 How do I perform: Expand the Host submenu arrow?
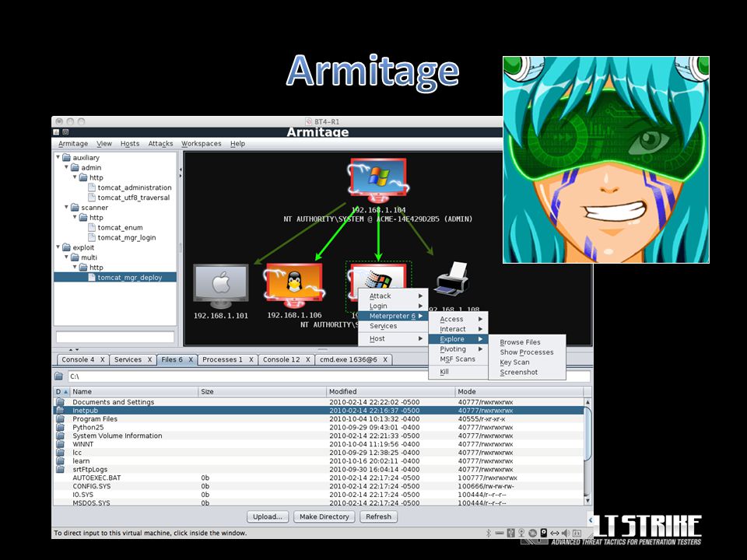pyautogui.click(x=421, y=338)
